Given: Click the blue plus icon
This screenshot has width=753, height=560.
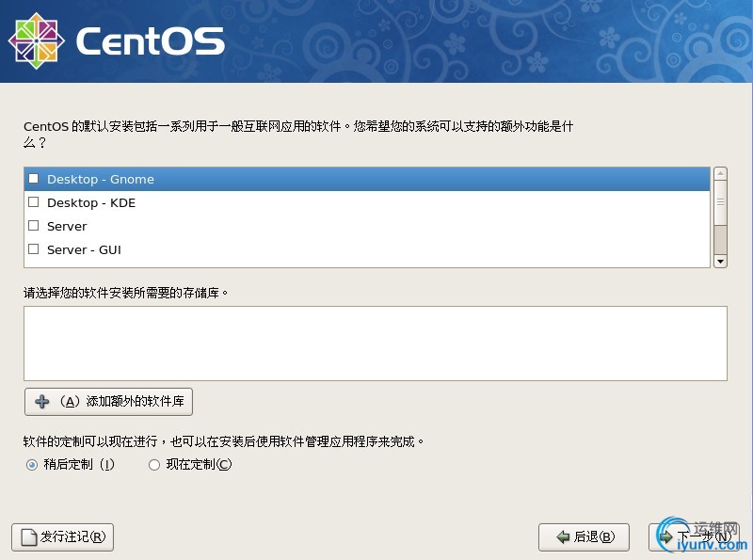Looking at the screenshot, I should 42,402.
